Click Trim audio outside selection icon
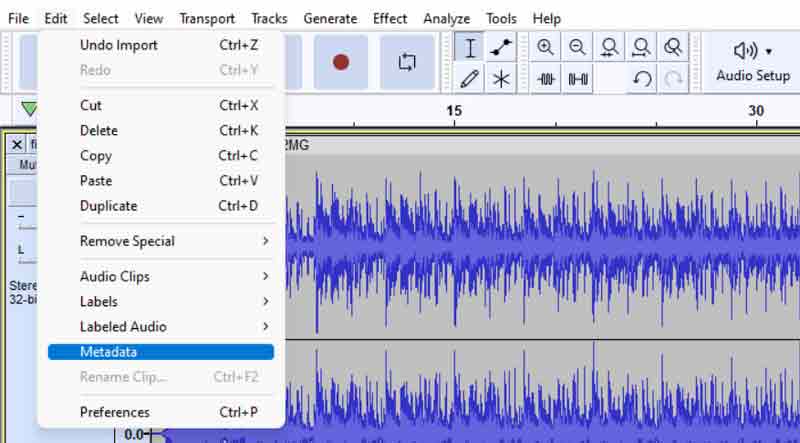This screenshot has width=800, height=443. click(545, 79)
